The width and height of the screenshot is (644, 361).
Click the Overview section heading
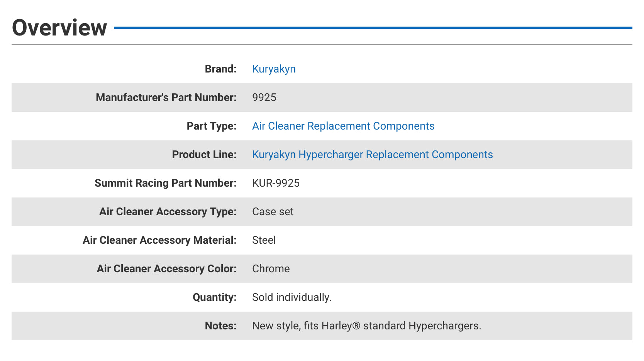[x=59, y=28]
